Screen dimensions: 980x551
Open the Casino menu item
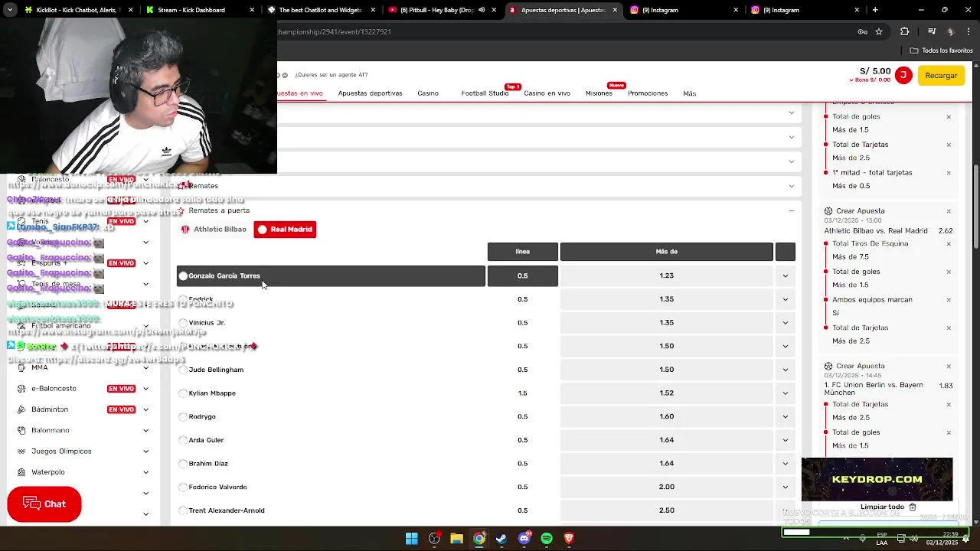pyautogui.click(x=428, y=93)
